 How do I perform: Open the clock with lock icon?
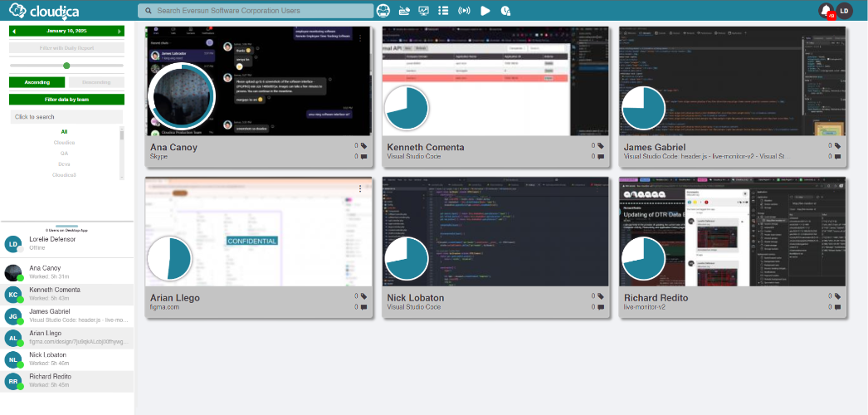coord(505,11)
